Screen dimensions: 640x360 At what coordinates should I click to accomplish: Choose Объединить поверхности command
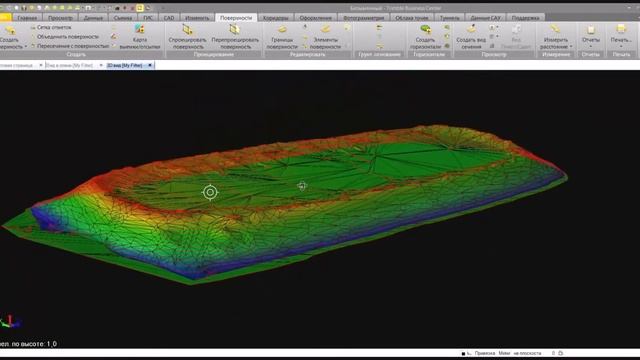(64, 37)
